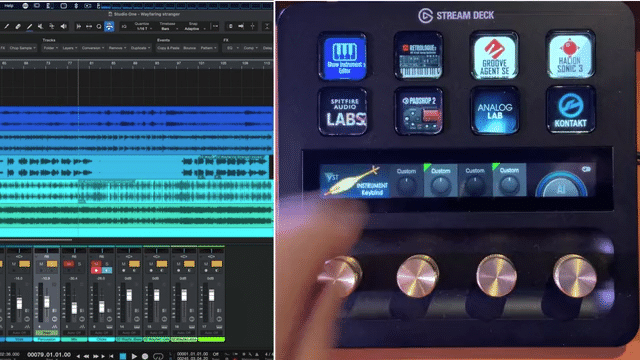Expand the Remove dropdown
The width and height of the screenshot is (640, 360).
117,48
